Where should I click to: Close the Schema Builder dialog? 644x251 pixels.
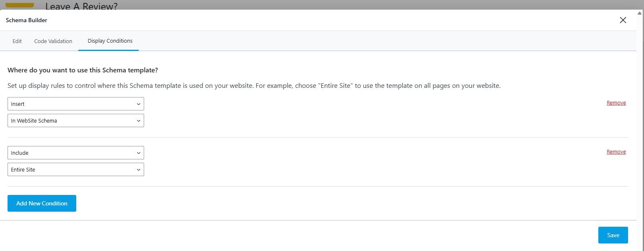(x=623, y=20)
